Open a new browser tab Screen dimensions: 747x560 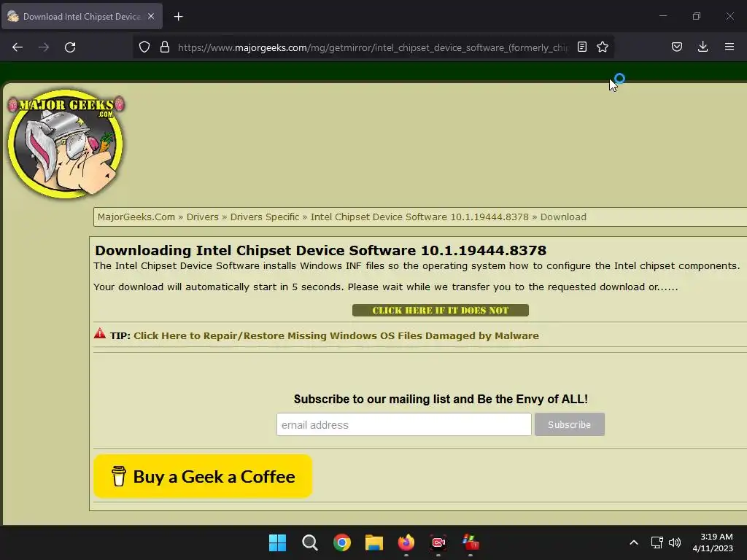click(178, 17)
